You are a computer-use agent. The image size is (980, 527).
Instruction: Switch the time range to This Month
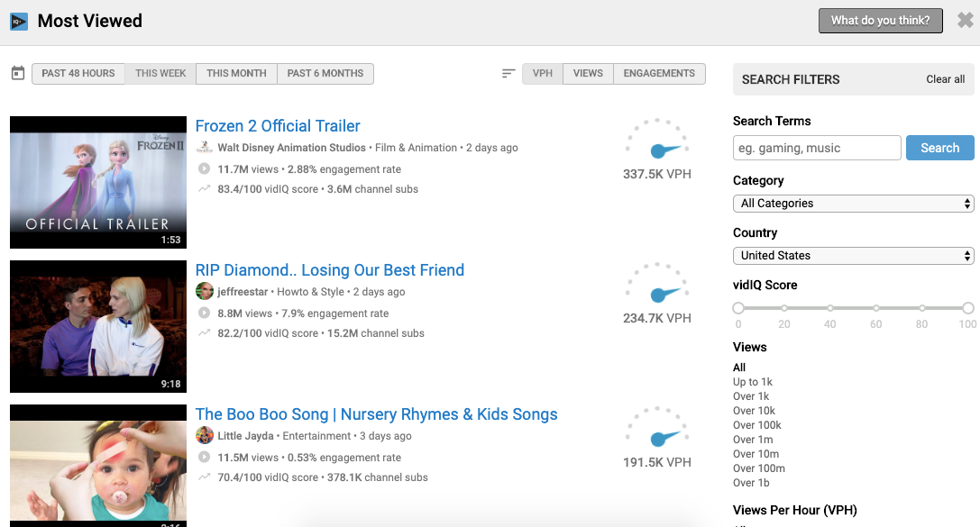[236, 74]
